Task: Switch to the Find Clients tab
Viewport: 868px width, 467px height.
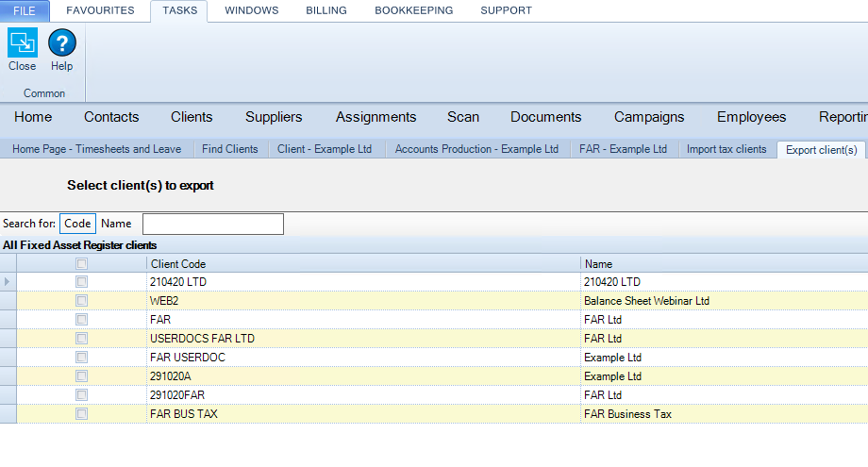Action: (229, 149)
